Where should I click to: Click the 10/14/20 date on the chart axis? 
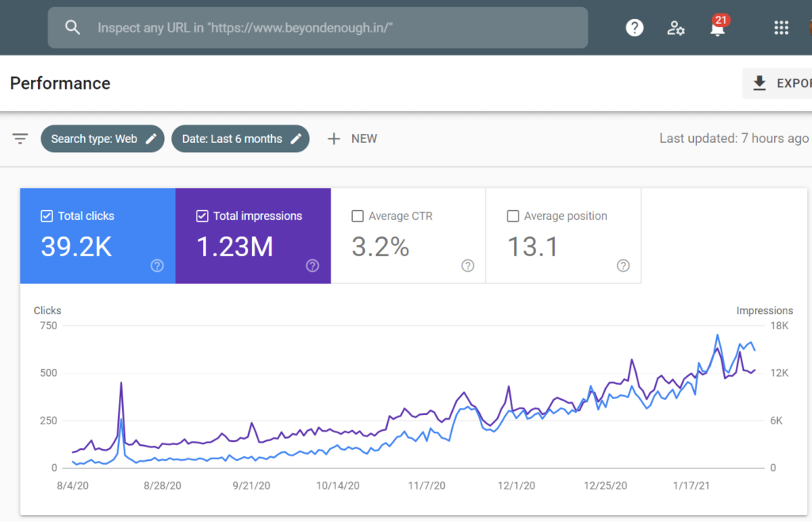tap(338, 486)
